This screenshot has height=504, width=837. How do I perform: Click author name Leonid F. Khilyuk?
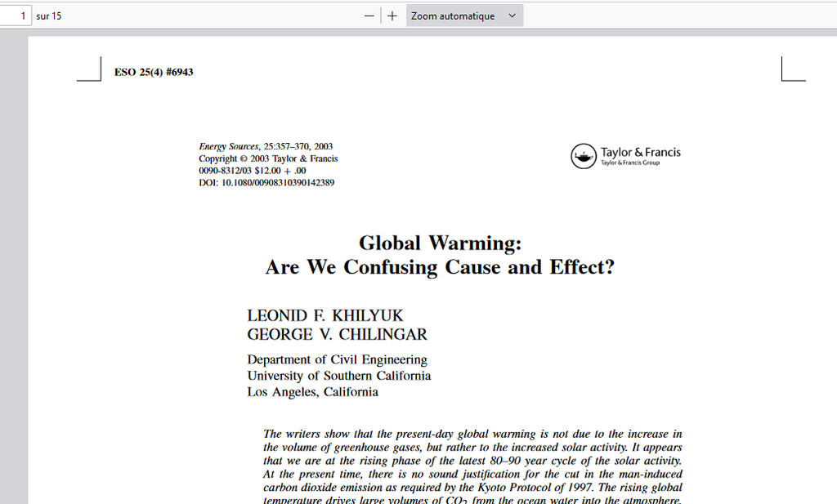point(325,316)
